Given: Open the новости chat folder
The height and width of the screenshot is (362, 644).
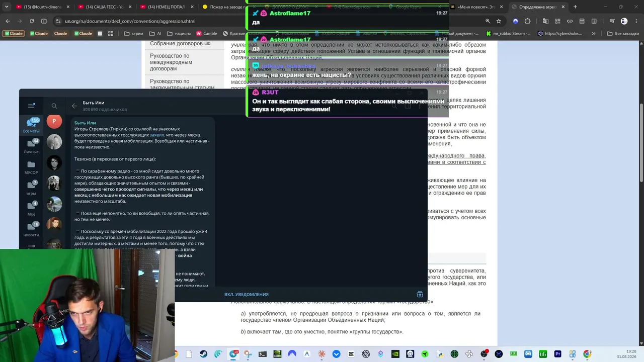Looking at the screenshot, I should (x=31, y=230).
